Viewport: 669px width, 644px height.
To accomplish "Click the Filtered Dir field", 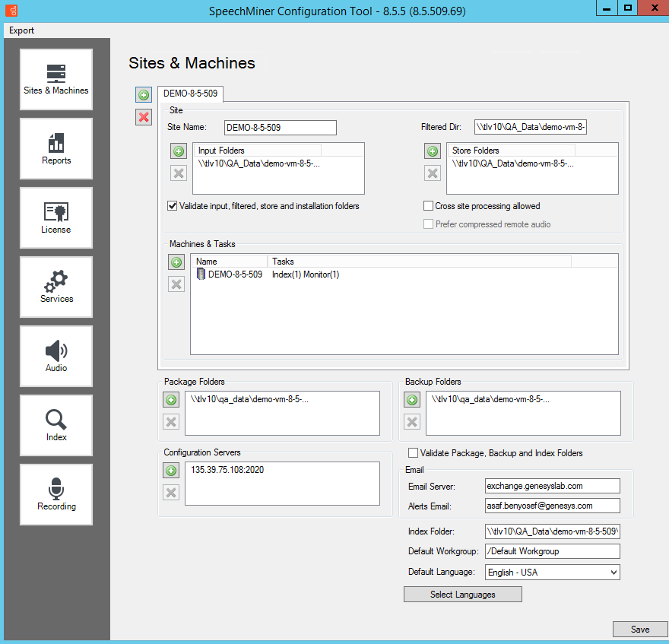I will click(531, 127).
